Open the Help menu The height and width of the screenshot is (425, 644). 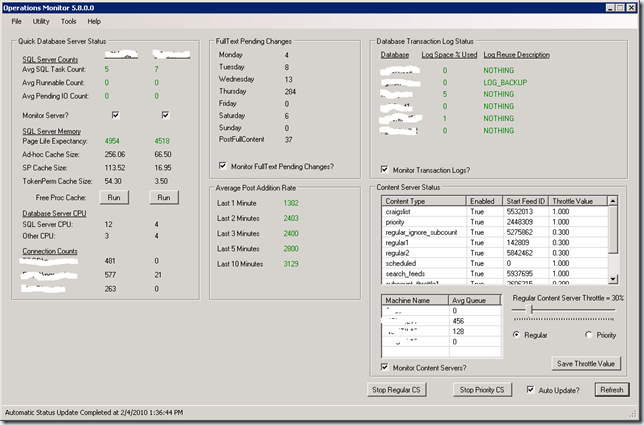pos(94,21)
